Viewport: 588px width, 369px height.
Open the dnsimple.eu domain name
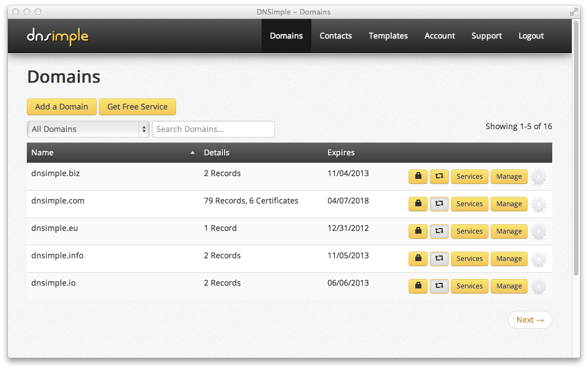click(55, 228)
